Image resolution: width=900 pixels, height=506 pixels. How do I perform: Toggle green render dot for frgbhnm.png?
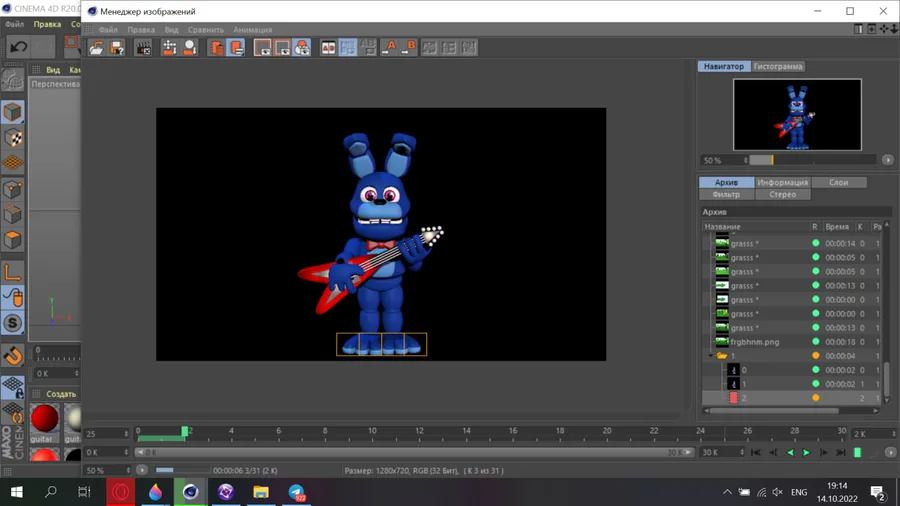point(816,342)
